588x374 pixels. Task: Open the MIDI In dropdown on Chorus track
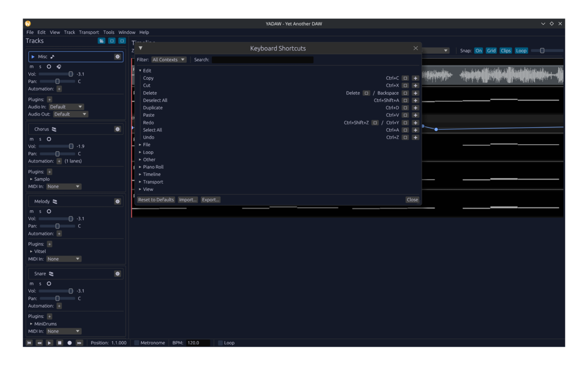64,187
